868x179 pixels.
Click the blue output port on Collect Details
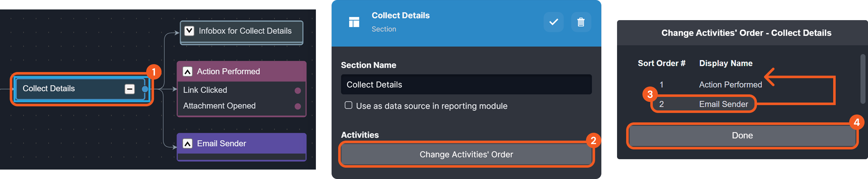tap(145, 89)
